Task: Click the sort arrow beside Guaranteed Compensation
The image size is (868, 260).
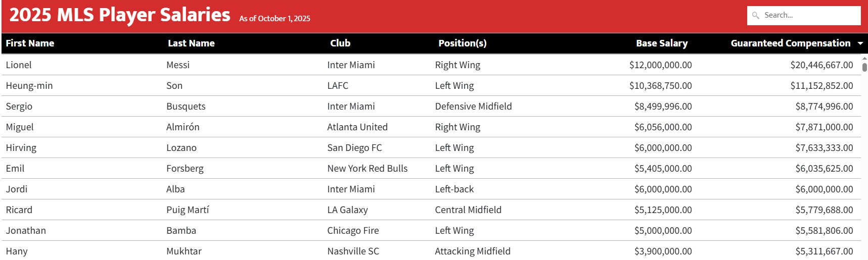Action: [860, 44]
